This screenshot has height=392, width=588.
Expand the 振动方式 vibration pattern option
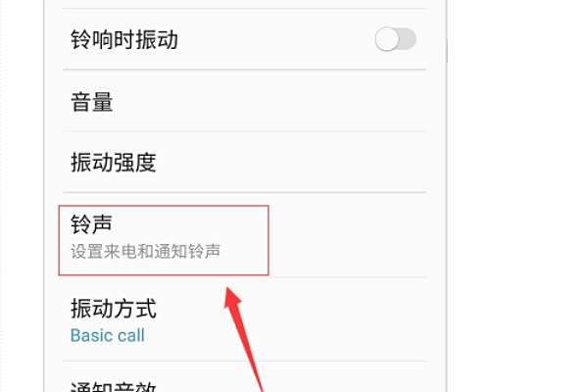point(244,320)
